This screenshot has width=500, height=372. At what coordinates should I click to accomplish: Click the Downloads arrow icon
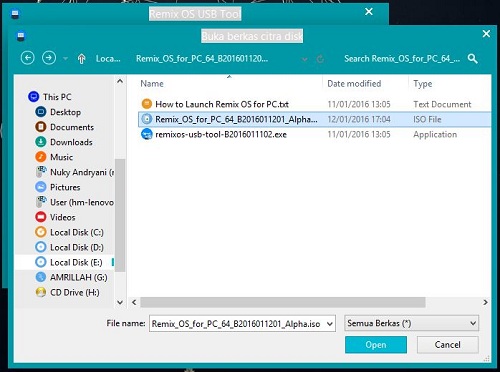point(40,142)
